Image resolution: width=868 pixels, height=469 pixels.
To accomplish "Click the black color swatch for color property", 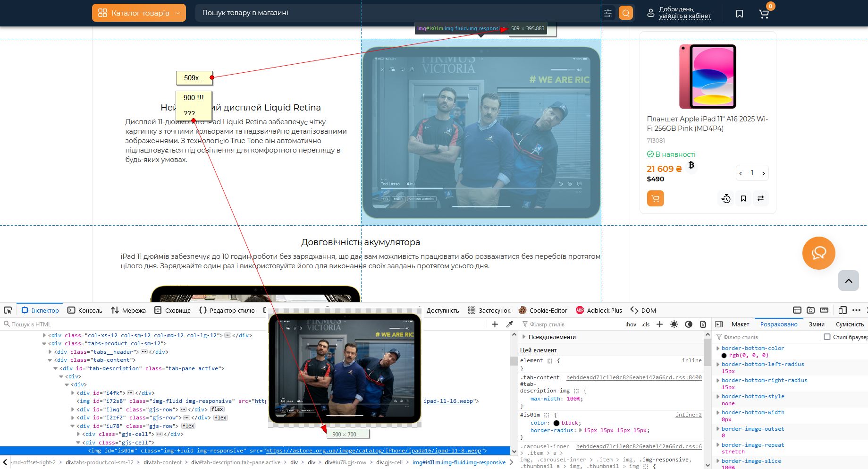I will [556, 423].
